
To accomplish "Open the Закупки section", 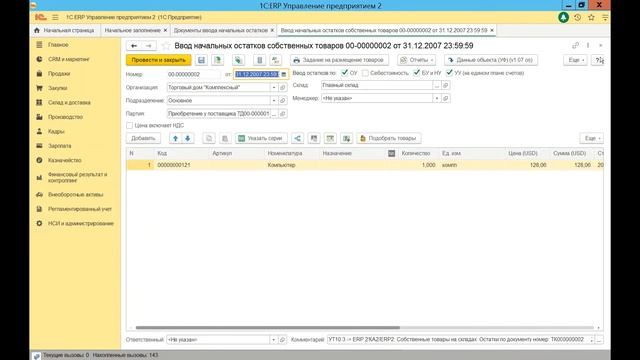I will [58, 88].
